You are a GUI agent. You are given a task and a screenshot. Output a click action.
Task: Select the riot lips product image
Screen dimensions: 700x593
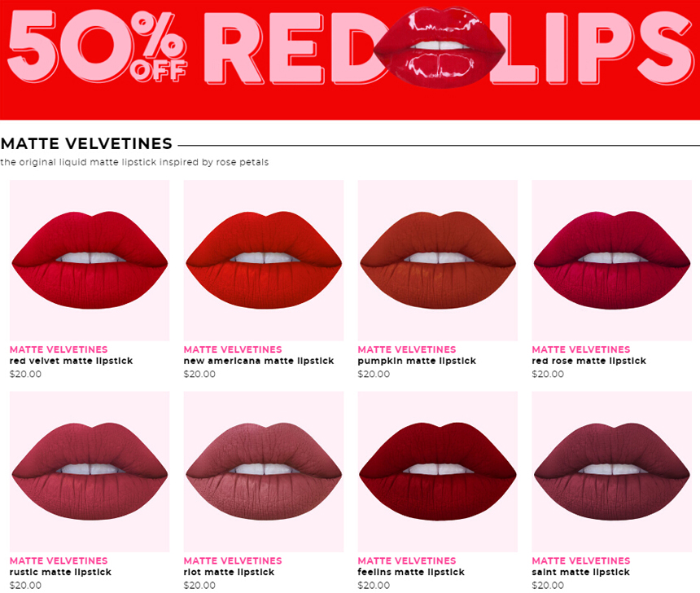[x=264, y=472]
